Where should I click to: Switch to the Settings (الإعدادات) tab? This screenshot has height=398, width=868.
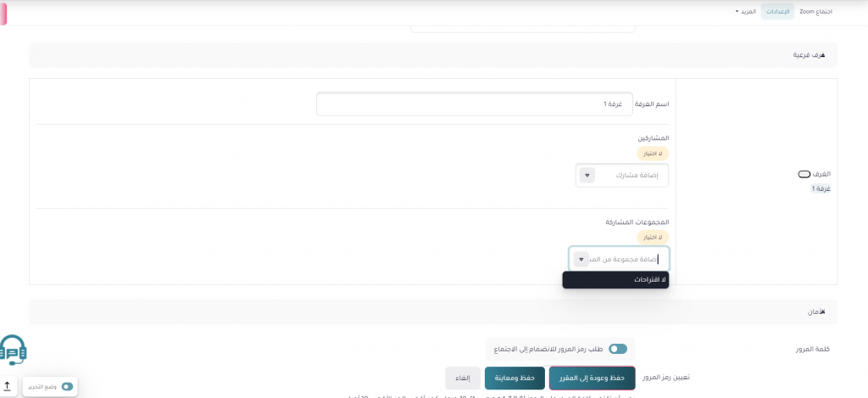777,12
